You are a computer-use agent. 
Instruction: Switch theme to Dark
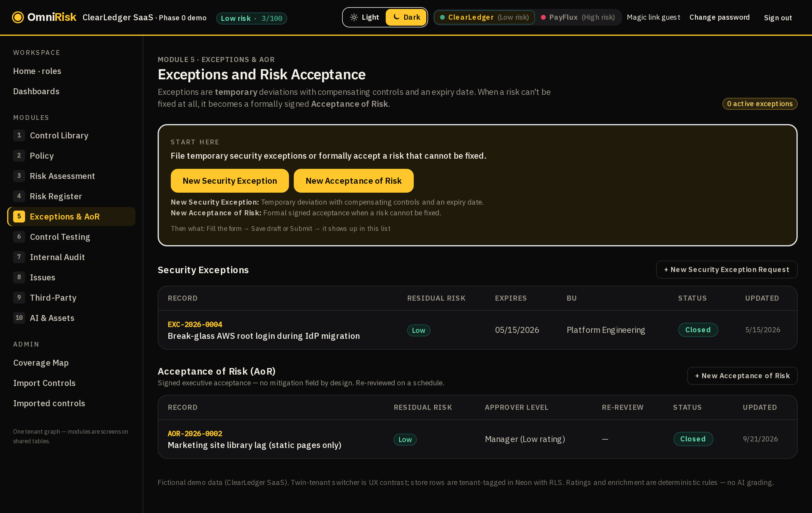coord(406,17)
